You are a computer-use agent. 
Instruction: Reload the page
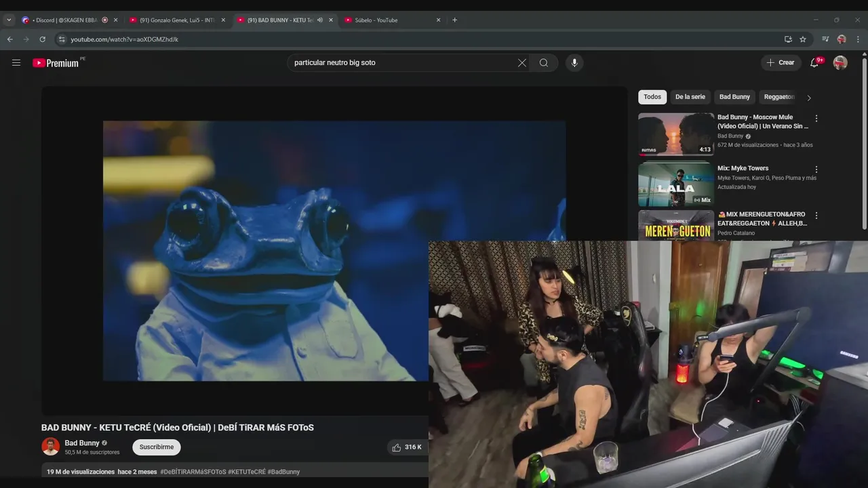(x=43, y=39)
